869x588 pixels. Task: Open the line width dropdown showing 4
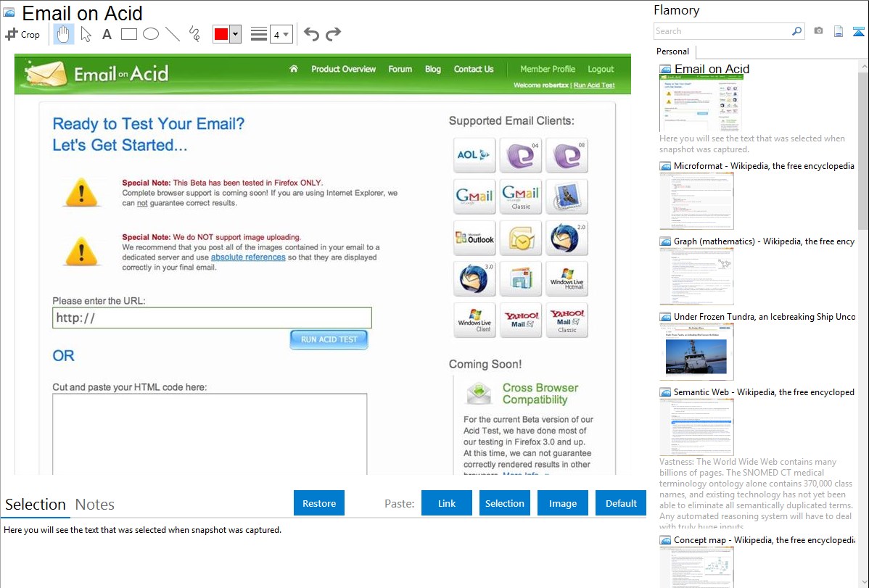pos(281,34)
